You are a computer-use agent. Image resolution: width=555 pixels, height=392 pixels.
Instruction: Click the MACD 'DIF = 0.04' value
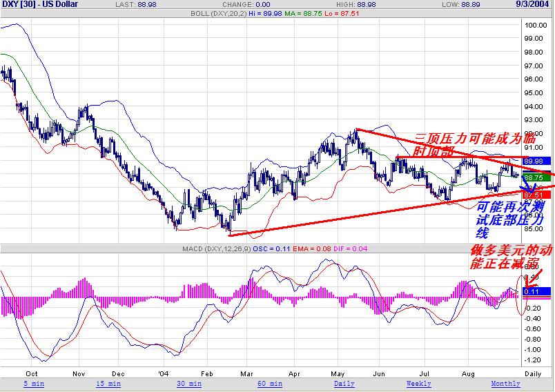pyautogui.click(x=351, y=249)
